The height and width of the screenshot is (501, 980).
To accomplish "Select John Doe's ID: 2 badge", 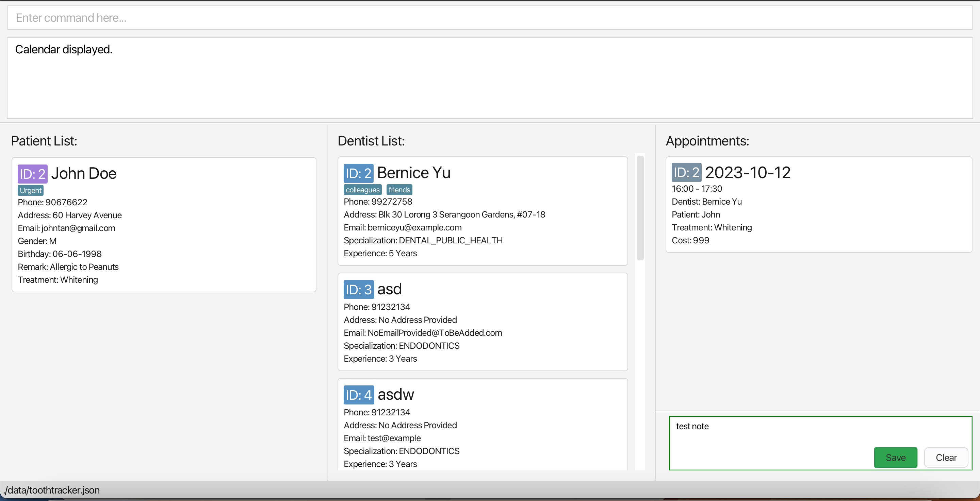I will pos(32,174).
